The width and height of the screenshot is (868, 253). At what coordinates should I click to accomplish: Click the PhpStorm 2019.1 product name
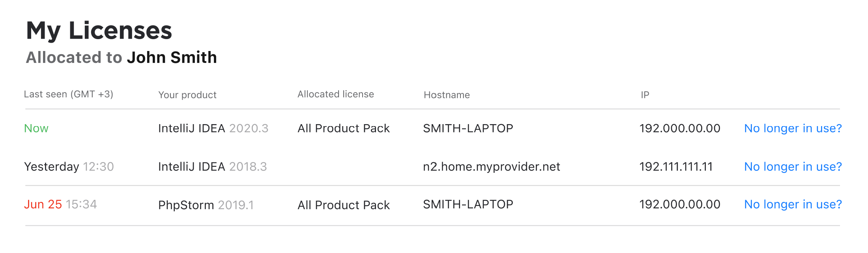[206, 205]
